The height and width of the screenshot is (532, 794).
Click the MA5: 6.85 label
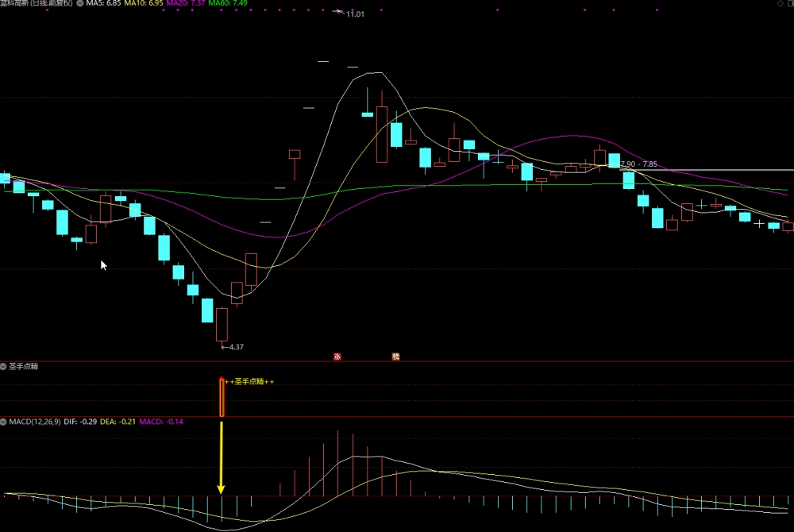(103, 3)
